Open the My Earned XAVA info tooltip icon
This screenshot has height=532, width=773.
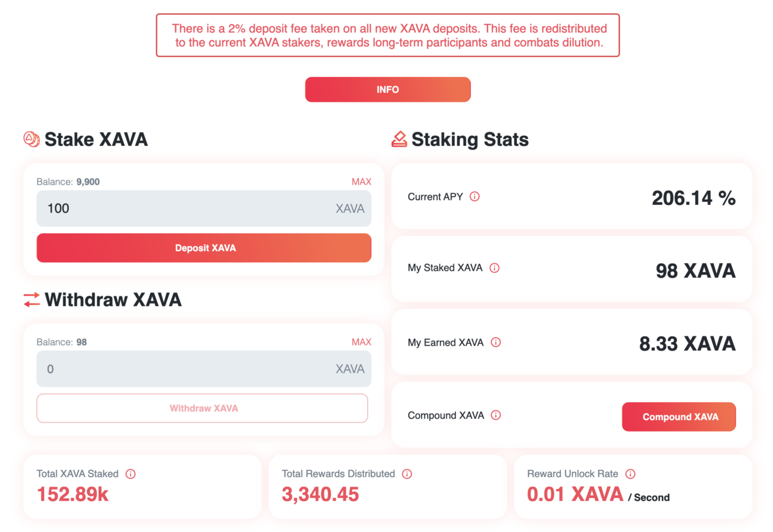(x=496, y=342)
